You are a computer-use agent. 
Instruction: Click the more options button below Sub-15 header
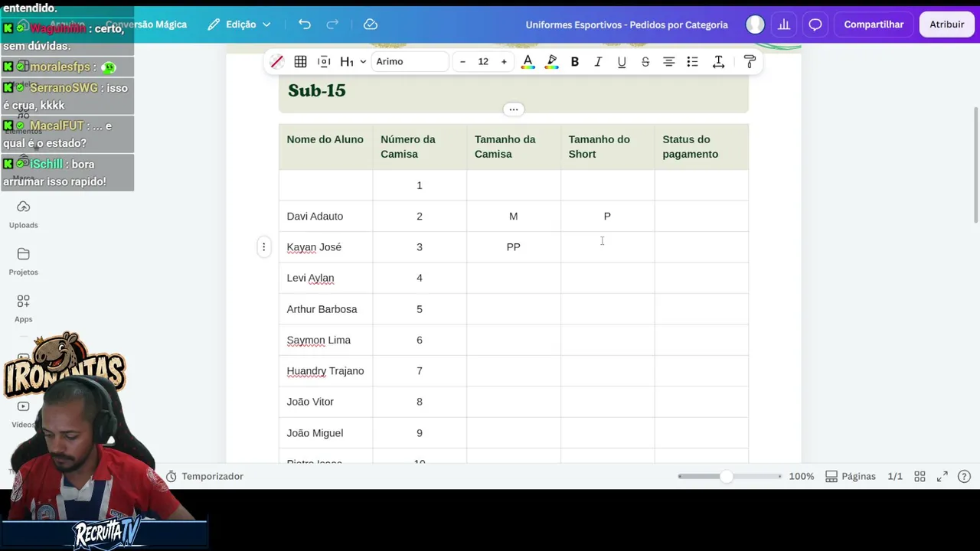[x=514, y=109]
